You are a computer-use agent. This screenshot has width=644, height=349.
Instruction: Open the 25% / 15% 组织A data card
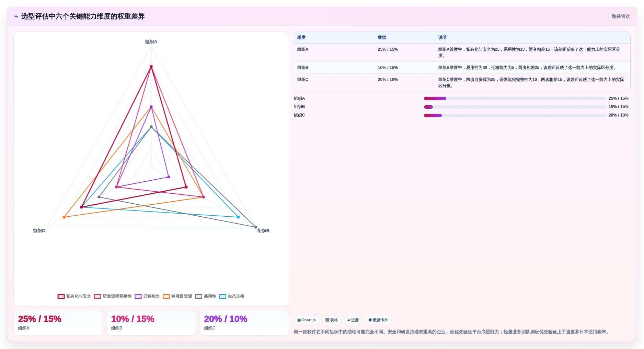[58, 323]
